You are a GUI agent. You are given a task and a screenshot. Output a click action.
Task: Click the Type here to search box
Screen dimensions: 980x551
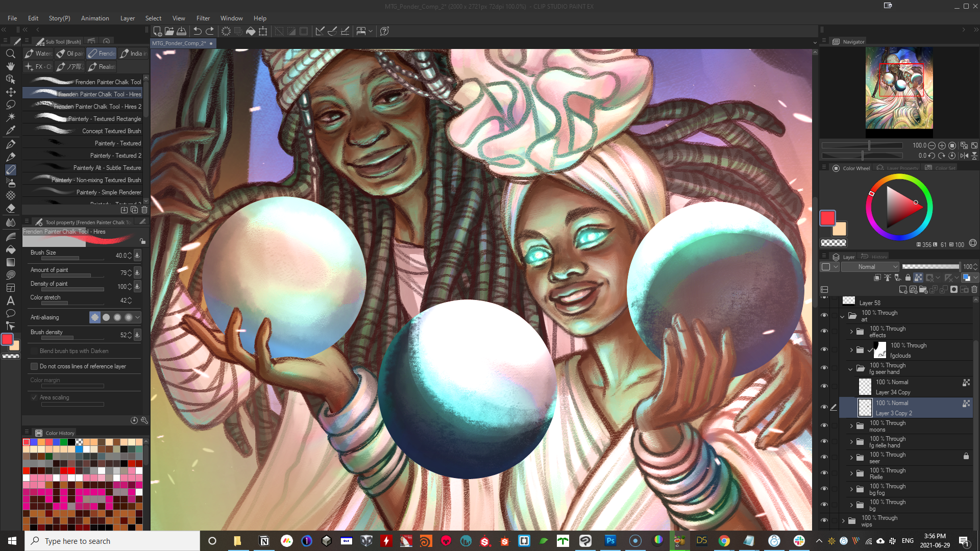click(112, 541)
